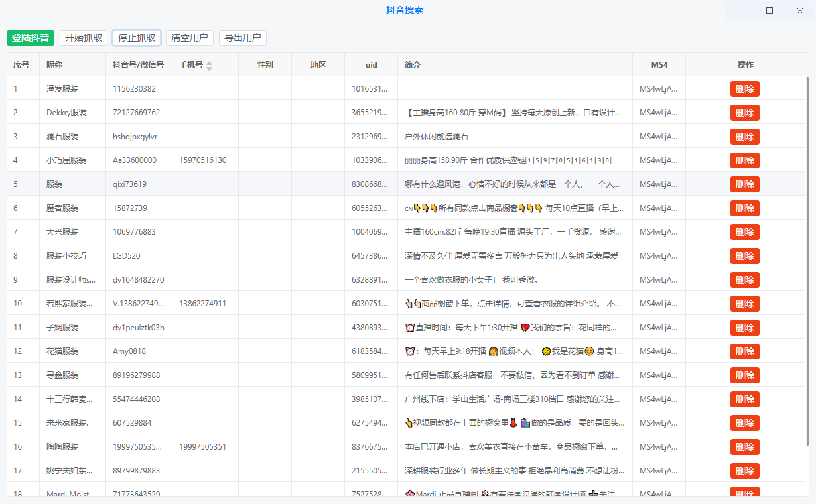Delete row of 寻鑫服装
This screenshot has width=816, height=504.
pyautogui.click(x=745, y=375)
